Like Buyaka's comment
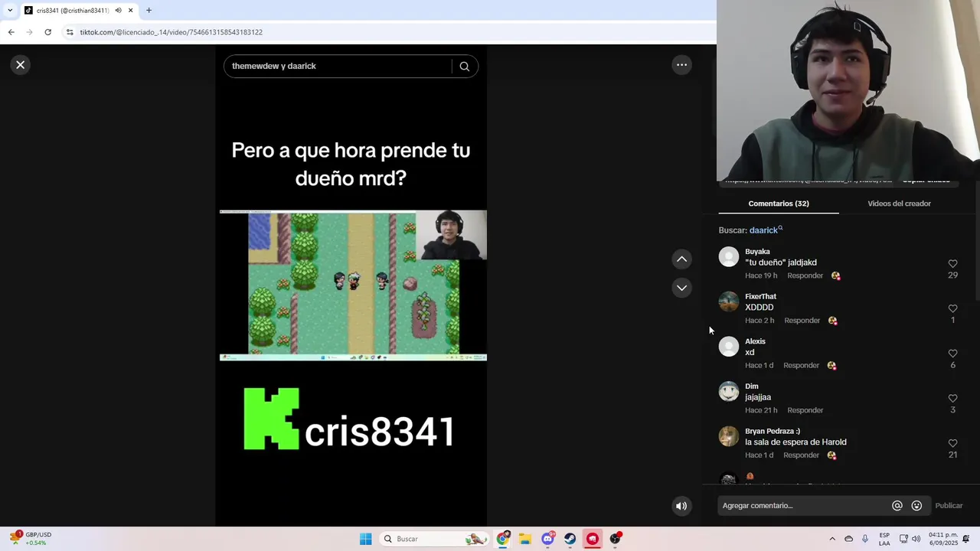Image resolution: width=980 pixels, height=551 pixels. tap(952, 264)
